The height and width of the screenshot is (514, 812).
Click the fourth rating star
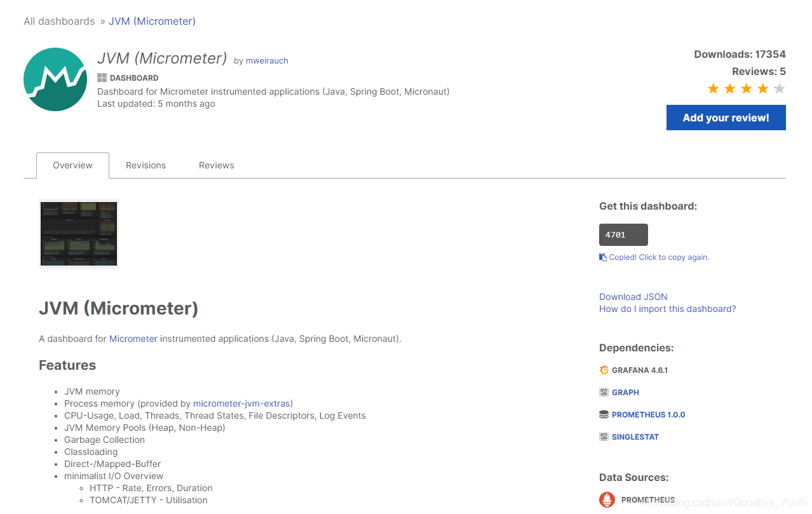pyautogui.click(x=763, y=88)
